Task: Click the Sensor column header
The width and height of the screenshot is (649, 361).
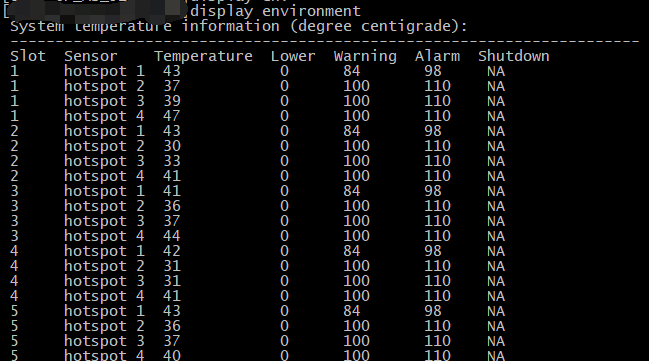Action: (91, 56)
